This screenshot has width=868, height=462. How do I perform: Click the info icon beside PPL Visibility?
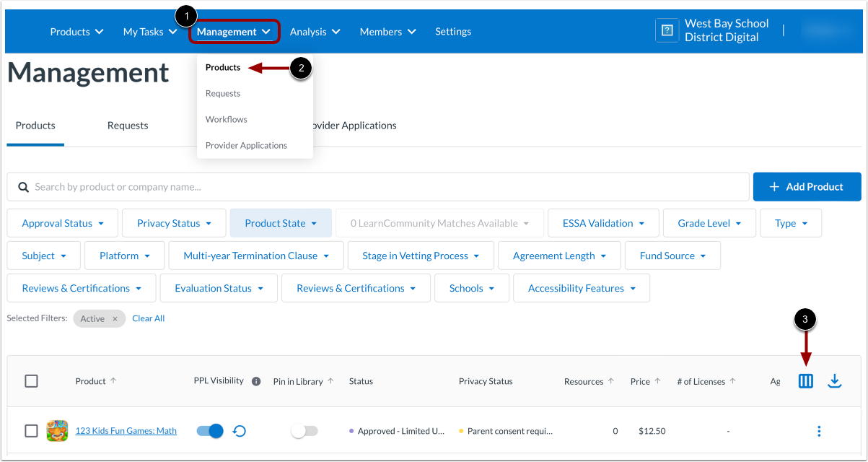(x=256, y=380)
